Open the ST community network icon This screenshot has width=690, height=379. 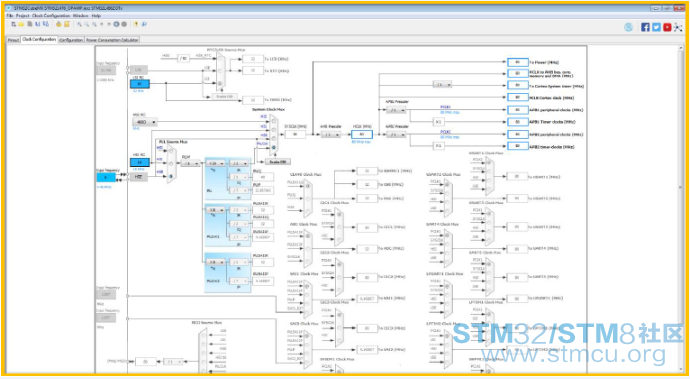pos(678,27)
